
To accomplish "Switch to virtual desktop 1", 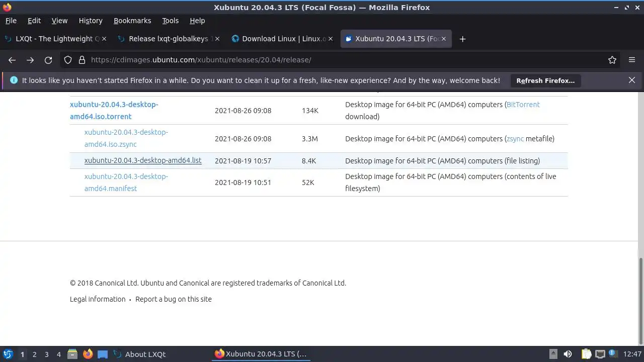I will tap(22, 354).
